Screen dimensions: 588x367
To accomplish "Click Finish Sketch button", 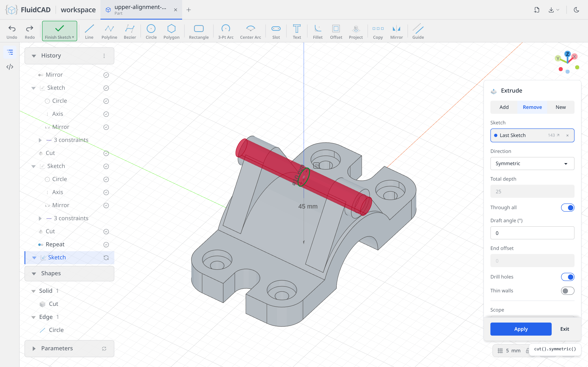I will pyautogui.click(x=60, y=31).
